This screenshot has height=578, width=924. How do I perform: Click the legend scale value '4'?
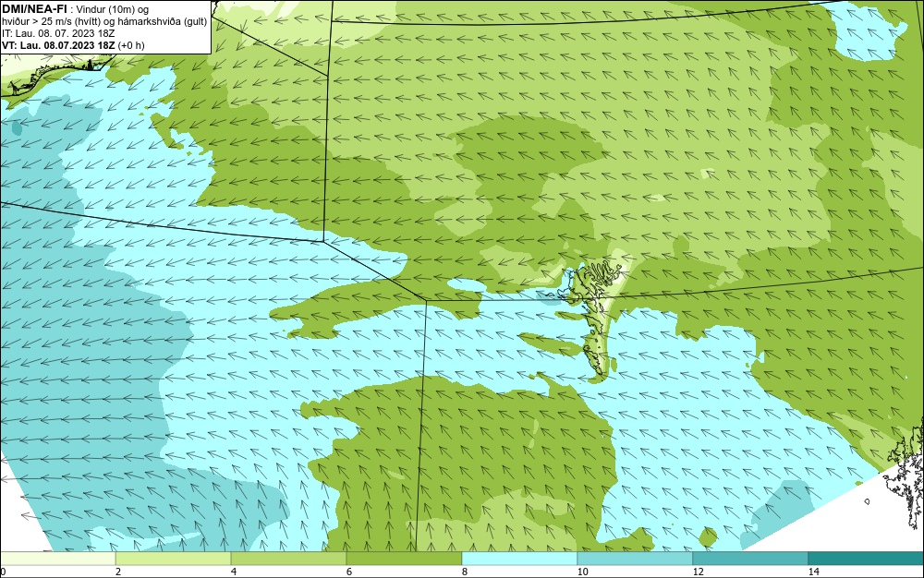tap(234, 572)
